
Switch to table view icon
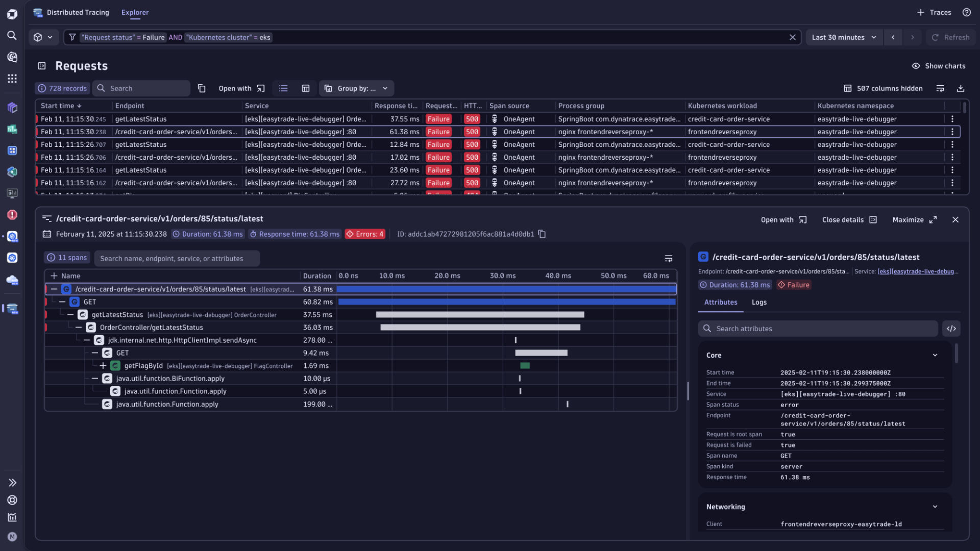tap(306, 88)
